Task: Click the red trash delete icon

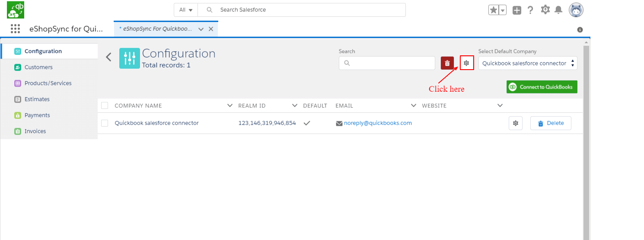Action: (447, 63)
